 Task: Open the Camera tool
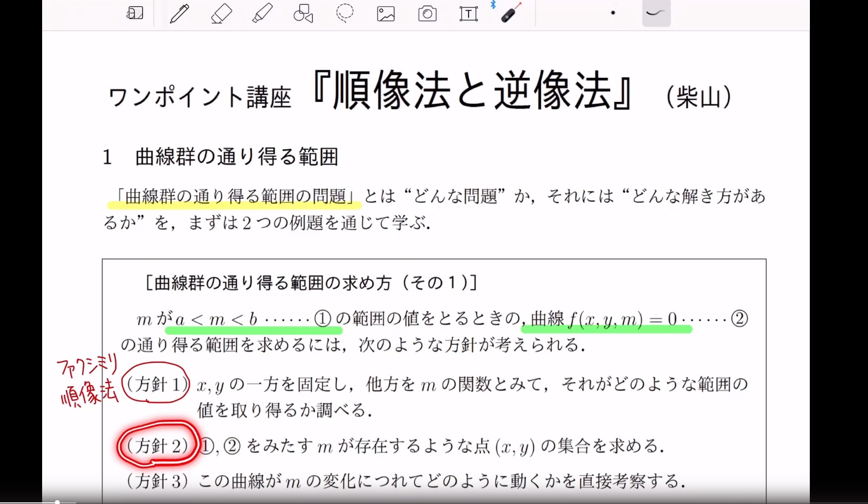[x=428, y=14]
